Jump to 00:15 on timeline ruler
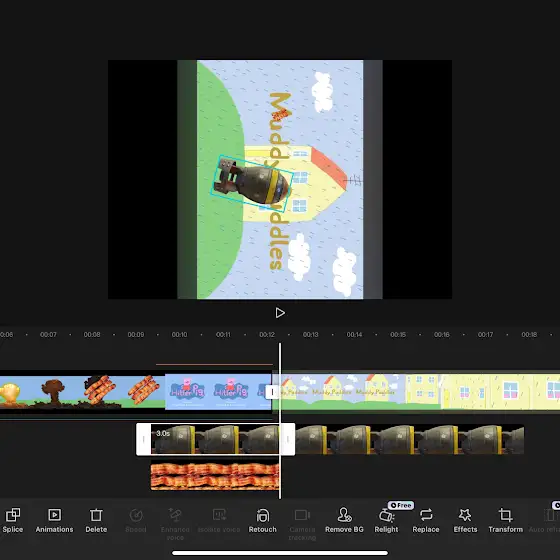Image resolution: width=560 pixels, height=560 pixels. pos(398,335)
